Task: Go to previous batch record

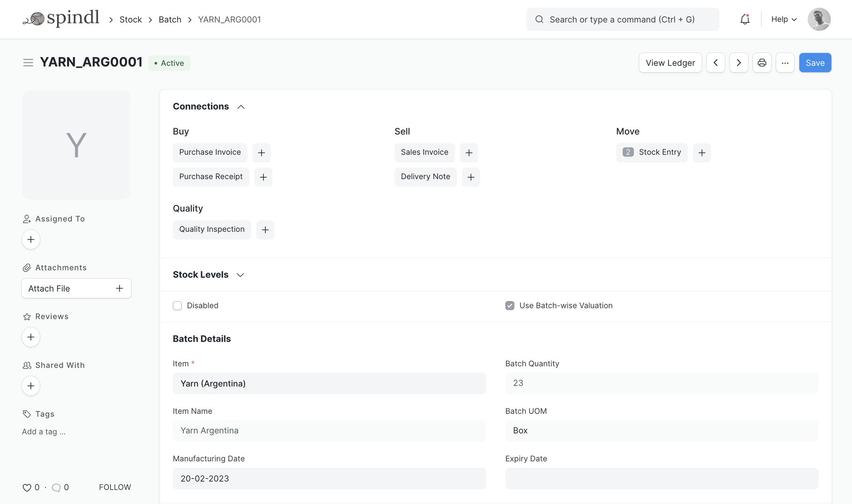Action: click(x=716, y=63)
